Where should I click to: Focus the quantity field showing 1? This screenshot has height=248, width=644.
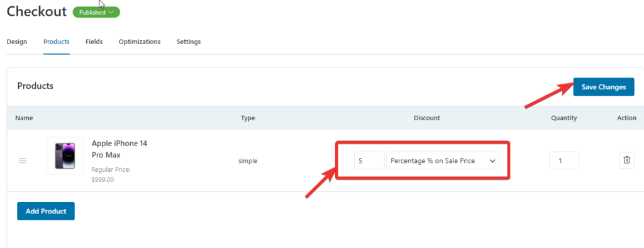564,161
